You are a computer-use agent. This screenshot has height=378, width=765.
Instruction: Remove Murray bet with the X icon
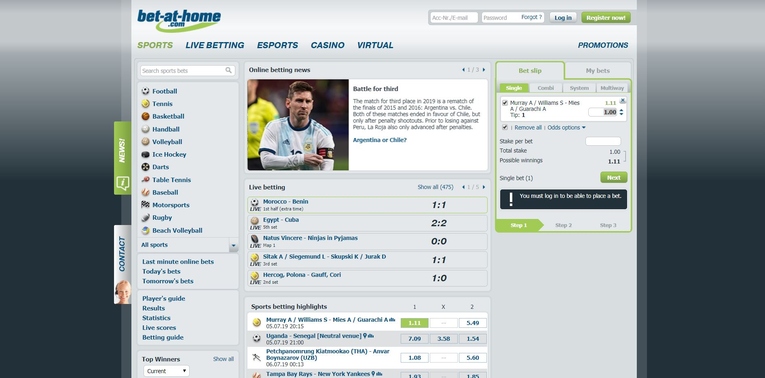tap(623, 100)
